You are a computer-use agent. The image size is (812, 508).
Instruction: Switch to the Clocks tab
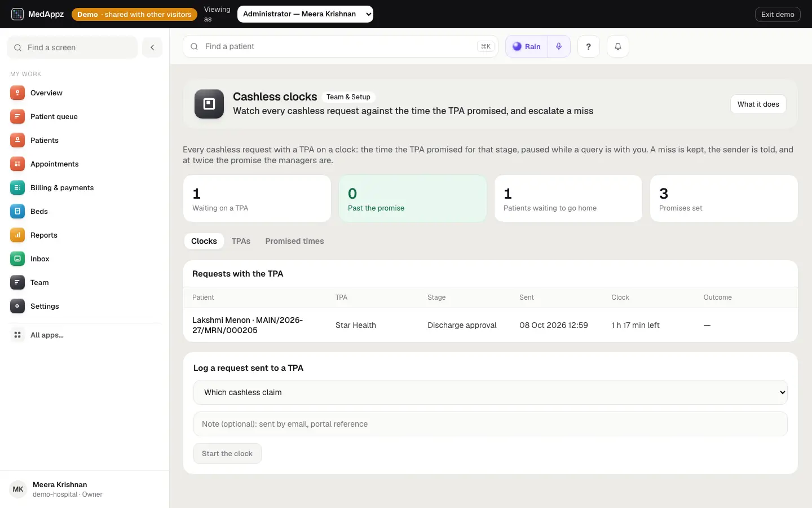click(204, 241)
